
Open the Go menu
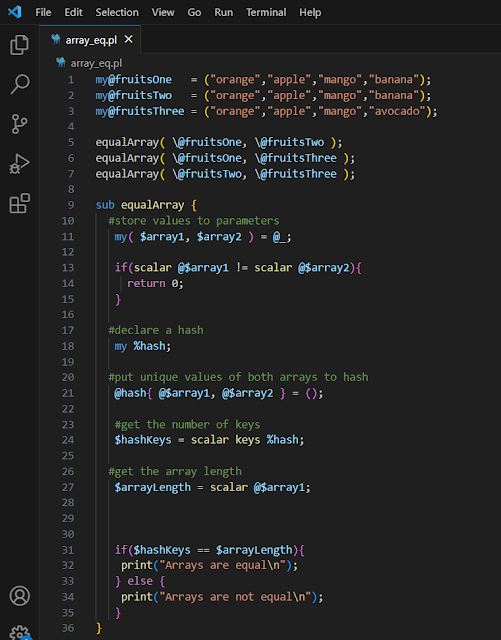coord(194,12)
